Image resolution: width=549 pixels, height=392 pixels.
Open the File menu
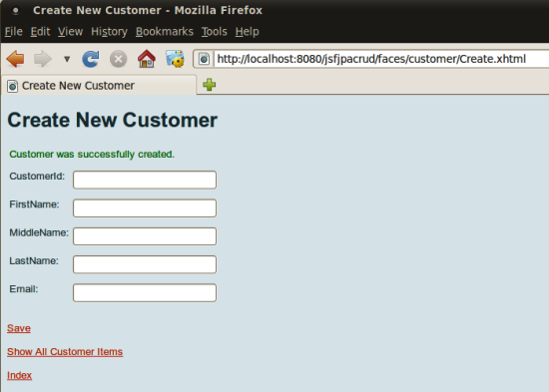(x=14, y=32)
